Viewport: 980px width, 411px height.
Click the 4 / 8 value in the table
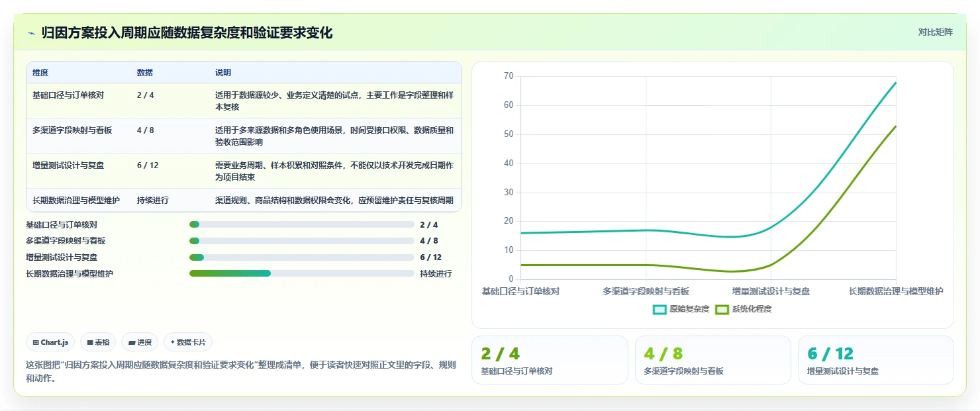point(146,130)
